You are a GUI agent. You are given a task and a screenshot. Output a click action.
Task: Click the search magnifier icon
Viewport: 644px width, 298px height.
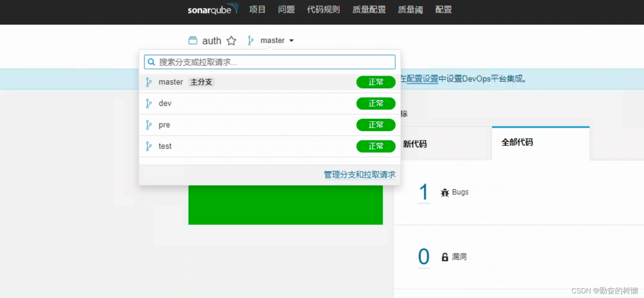tap(152, 62)
